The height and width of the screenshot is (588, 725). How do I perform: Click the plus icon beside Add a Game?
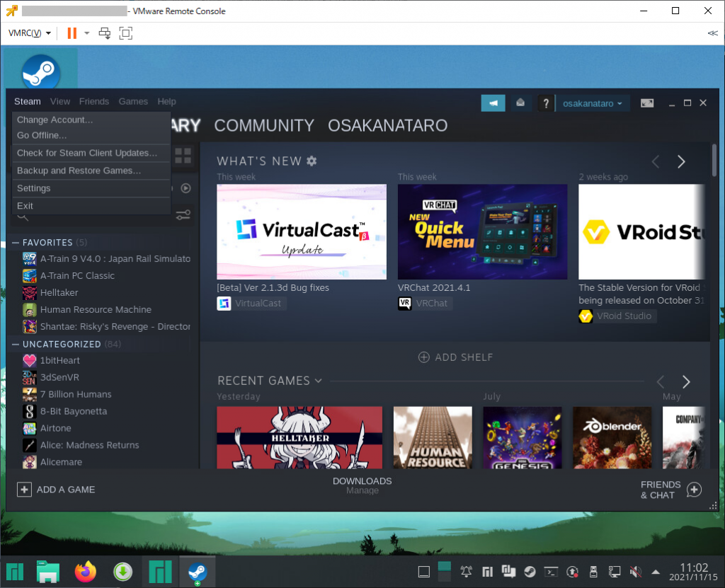24,490
